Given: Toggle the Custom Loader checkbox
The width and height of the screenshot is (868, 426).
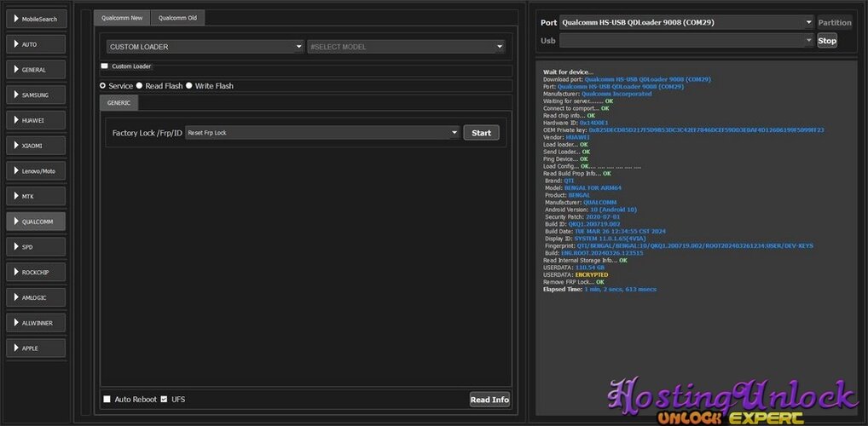Looking at the screenshot, I should pos(105,66).
